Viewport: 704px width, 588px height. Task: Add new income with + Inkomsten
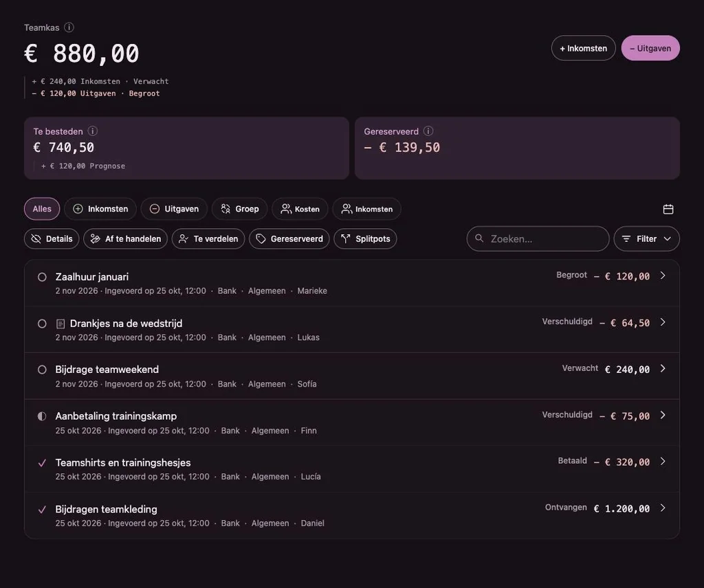point(583,48)
